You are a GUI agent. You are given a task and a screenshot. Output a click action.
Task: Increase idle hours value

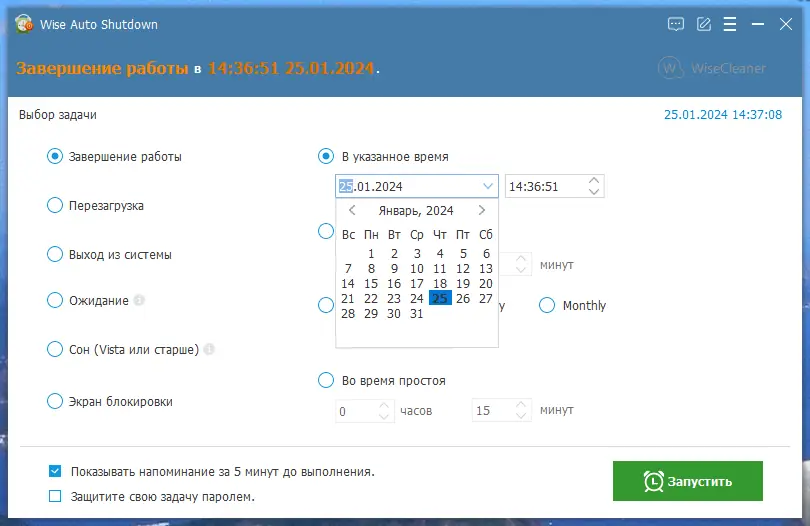click(x=384, y=406)
